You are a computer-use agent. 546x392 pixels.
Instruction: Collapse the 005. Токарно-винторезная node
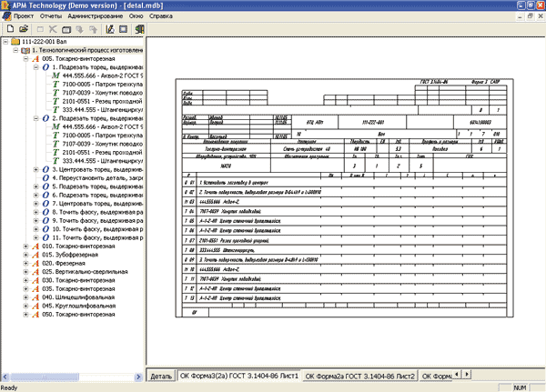(x=25, y=58)
